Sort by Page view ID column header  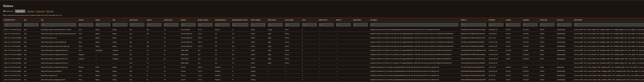coord(134,20)
